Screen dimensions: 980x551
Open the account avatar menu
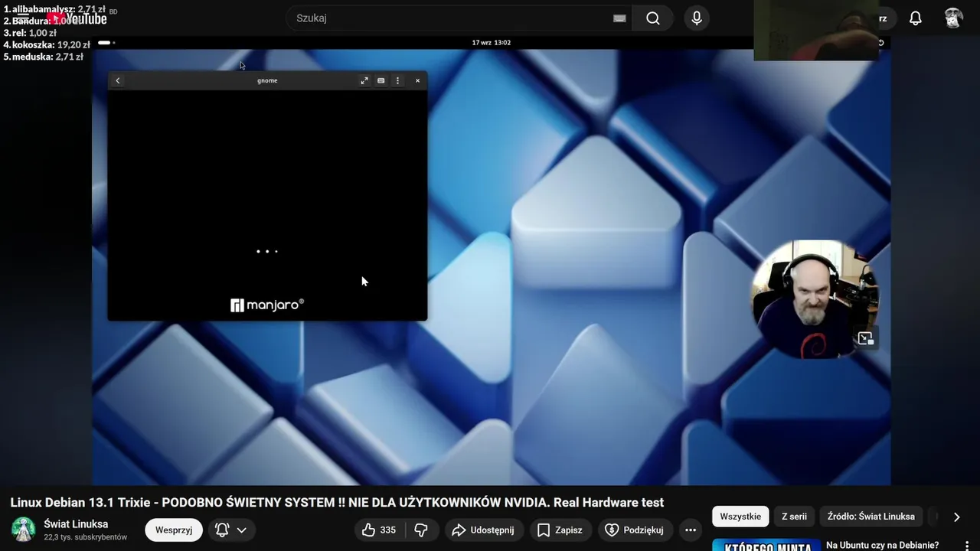953,18
